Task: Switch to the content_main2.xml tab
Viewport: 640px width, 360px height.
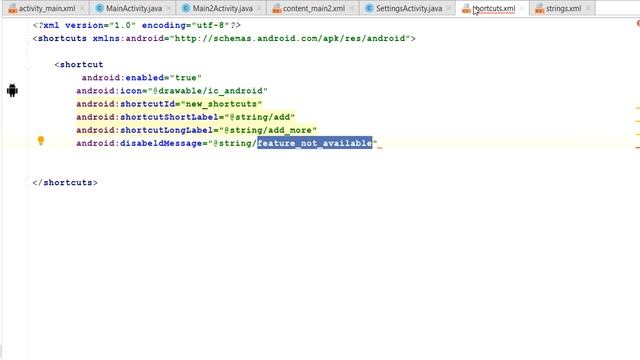Action: tap(314, 8)
